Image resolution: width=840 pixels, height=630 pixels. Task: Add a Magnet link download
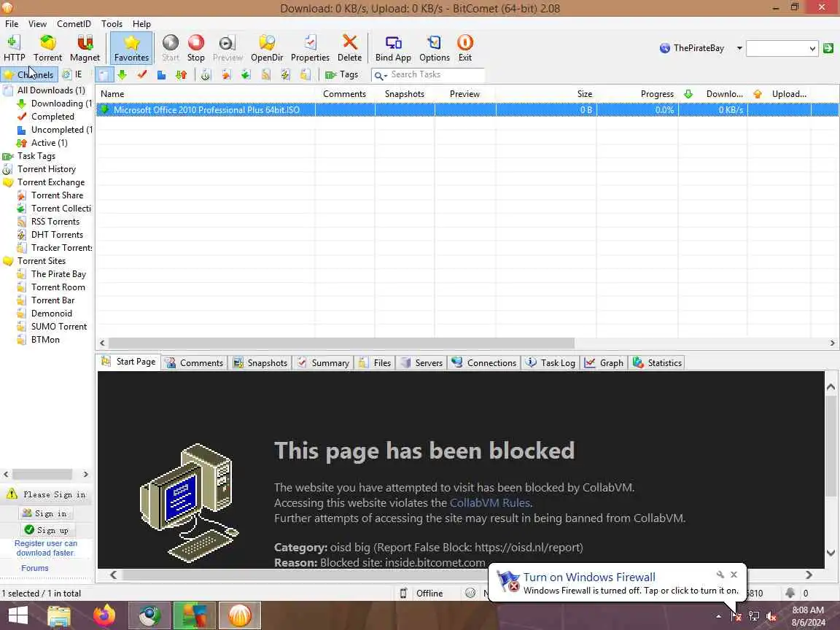(85, 48)
